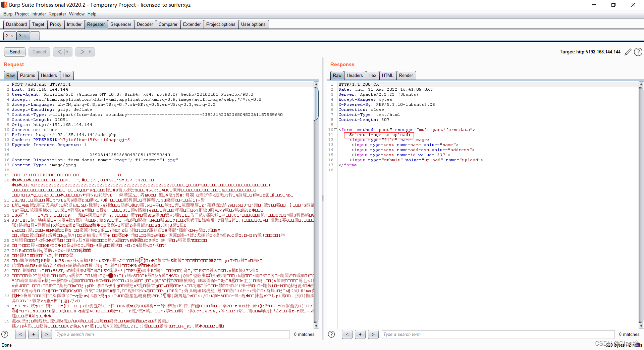Click the Cancel button
This screenshot has width=644, height=350.
point(39,52)
